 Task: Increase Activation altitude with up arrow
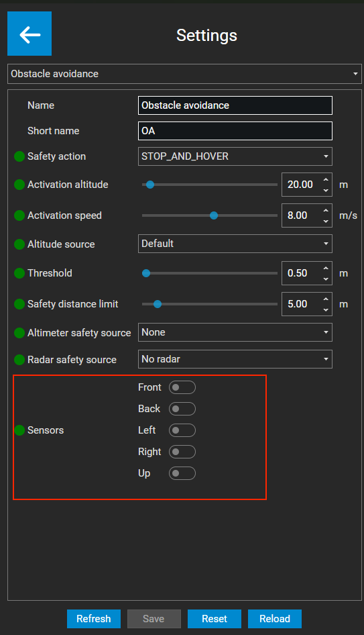pyautogui.click(x=326, y=179)
